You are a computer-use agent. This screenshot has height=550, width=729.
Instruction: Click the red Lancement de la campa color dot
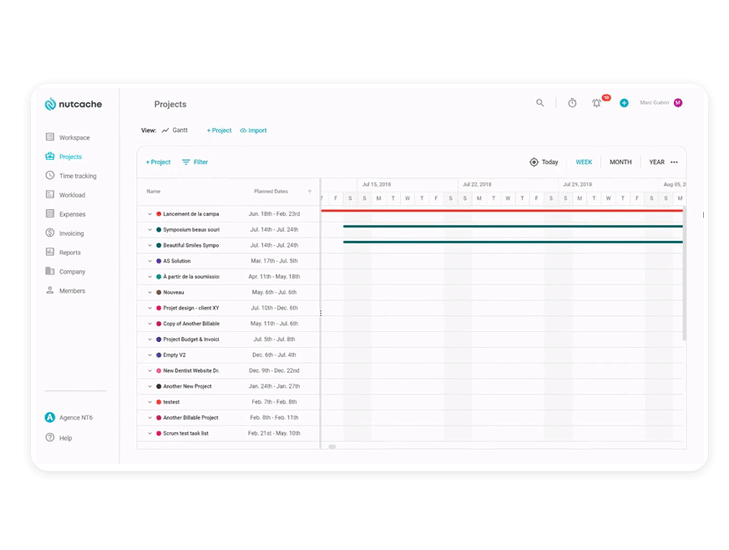pyautogui.click(x=159, y=214)
